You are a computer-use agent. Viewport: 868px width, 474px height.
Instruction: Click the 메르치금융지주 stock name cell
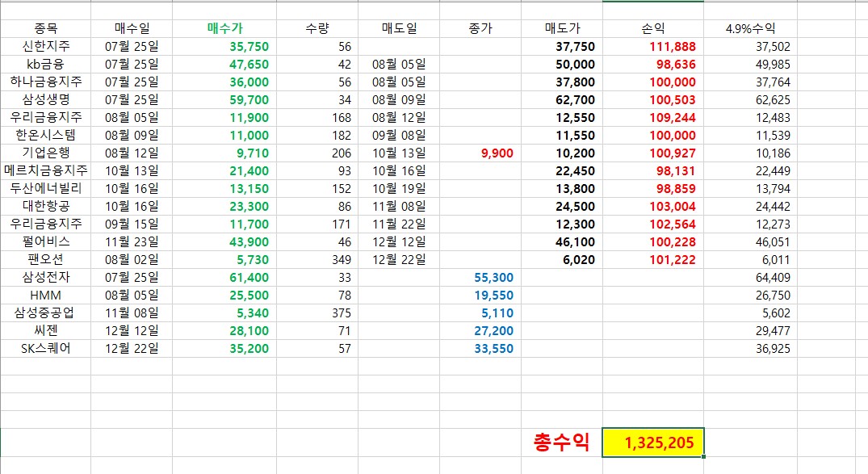pyautogui.click(x=45, y=170)
